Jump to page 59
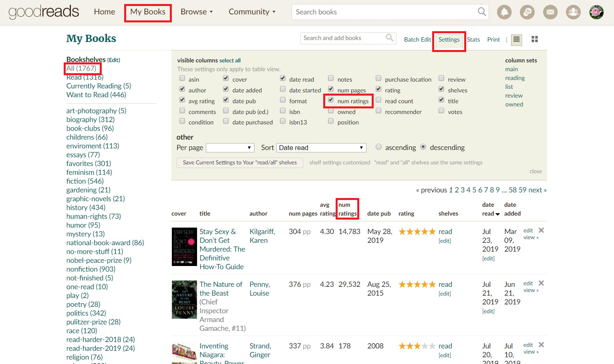 tap(522, 190)
